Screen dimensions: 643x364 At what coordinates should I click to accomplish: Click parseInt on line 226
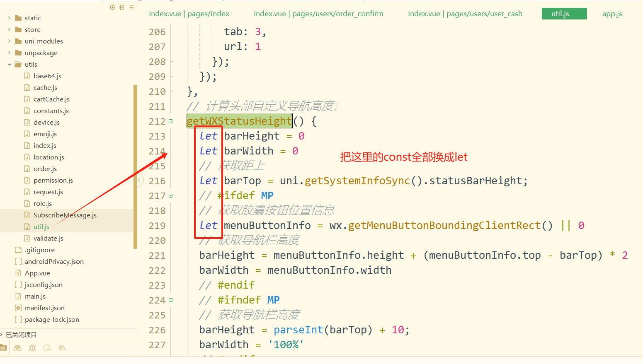click(298, 330)
